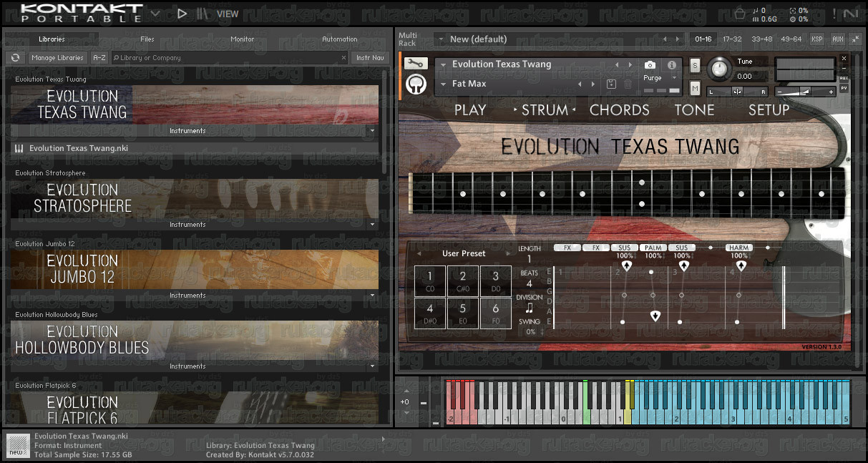The height and width of the screenshot is (463, 868).
Task: Click the downstroke pick marker
Action: 655,316
